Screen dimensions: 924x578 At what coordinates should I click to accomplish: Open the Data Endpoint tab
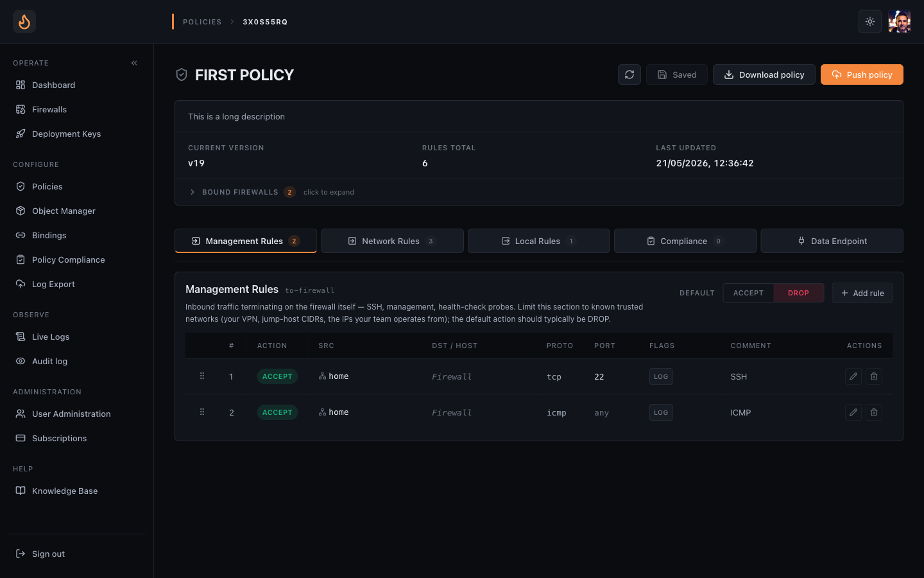832,241
